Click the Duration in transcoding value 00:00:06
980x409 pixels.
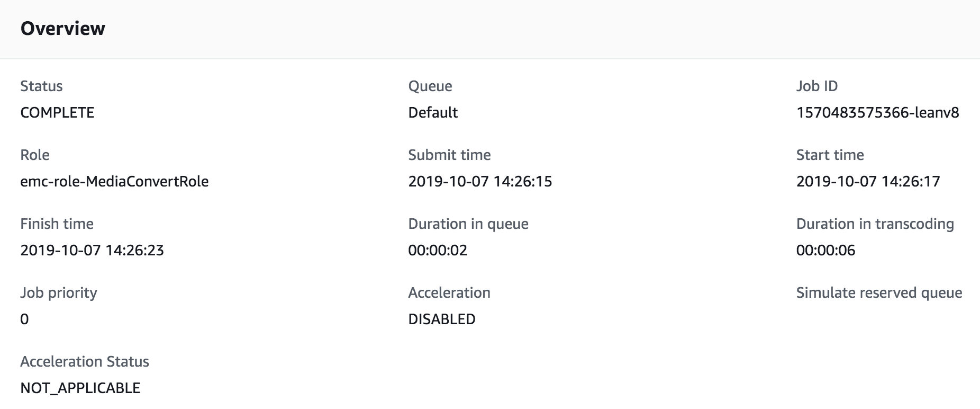[825, 250]
